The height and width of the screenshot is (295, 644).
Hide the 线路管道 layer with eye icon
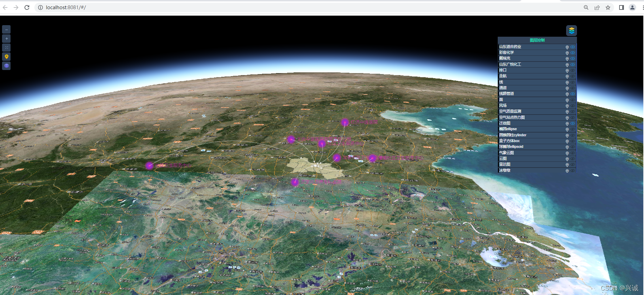pos(573,94)
